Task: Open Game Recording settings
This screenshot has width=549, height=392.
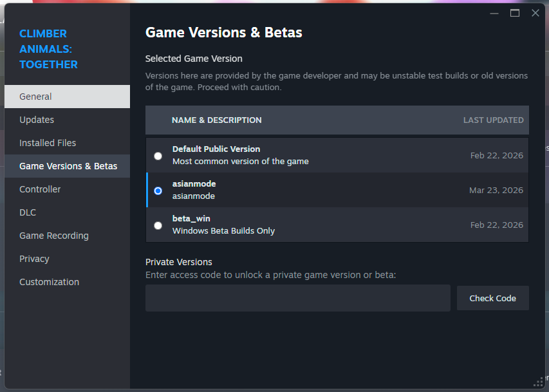Action: pyautogui.click(x=54, y=236)
